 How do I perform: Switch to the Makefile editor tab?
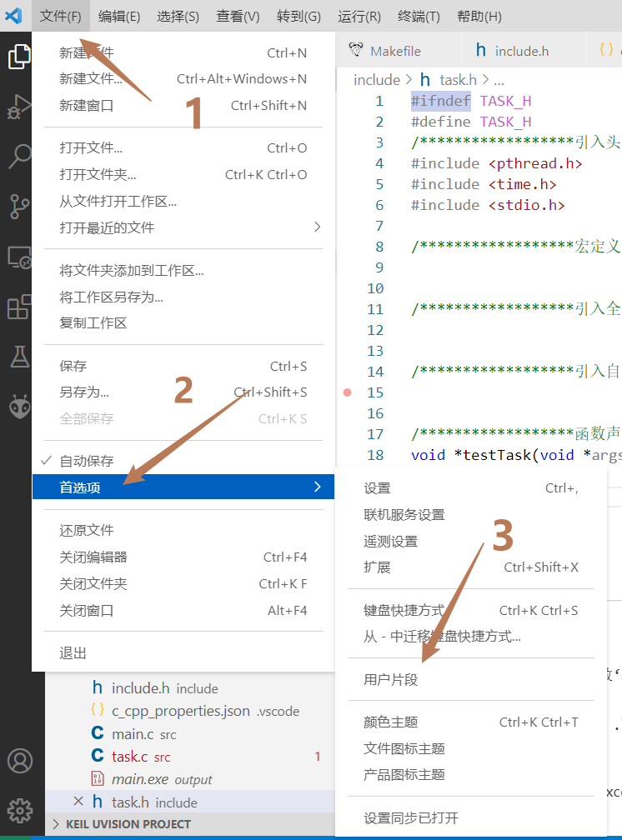point(399,51)
